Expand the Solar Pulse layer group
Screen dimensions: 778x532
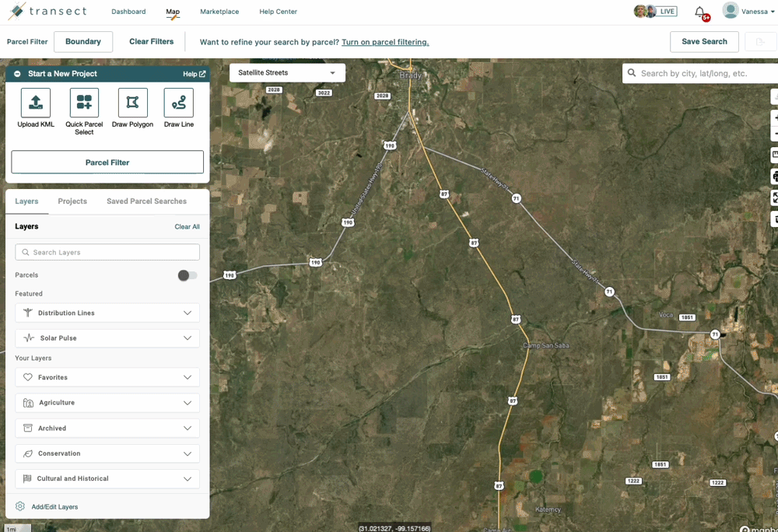[x=187, y=338]
